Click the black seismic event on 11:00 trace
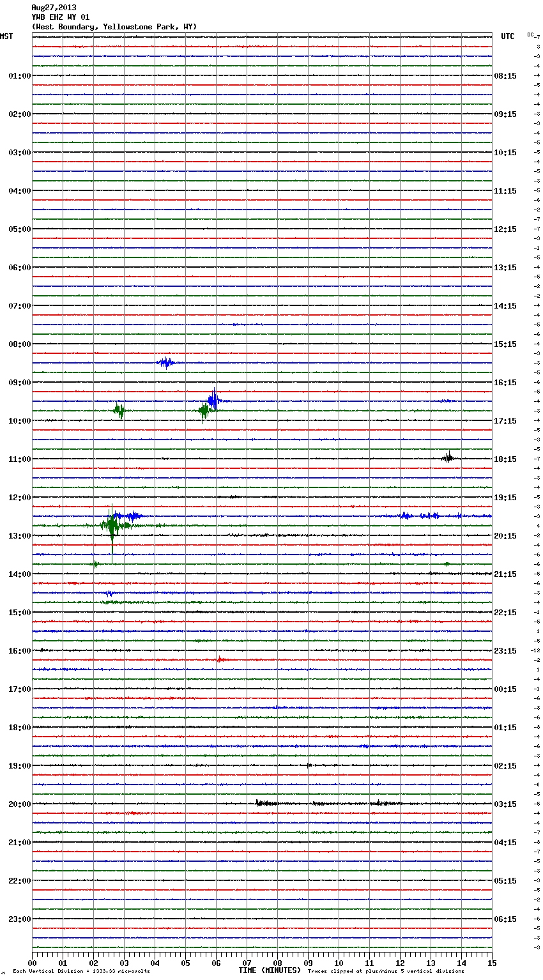This screenshot has width=543, height=980. pyautogui.click(x=448, y=457)
